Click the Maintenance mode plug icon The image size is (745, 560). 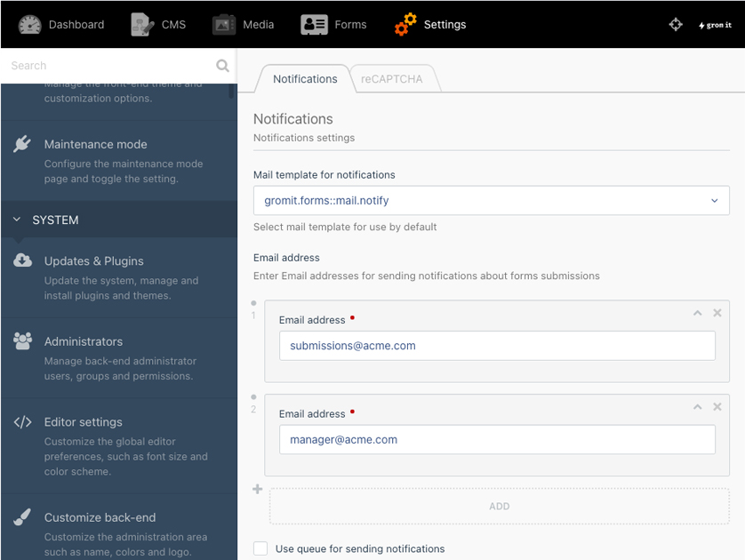[22, 144]
